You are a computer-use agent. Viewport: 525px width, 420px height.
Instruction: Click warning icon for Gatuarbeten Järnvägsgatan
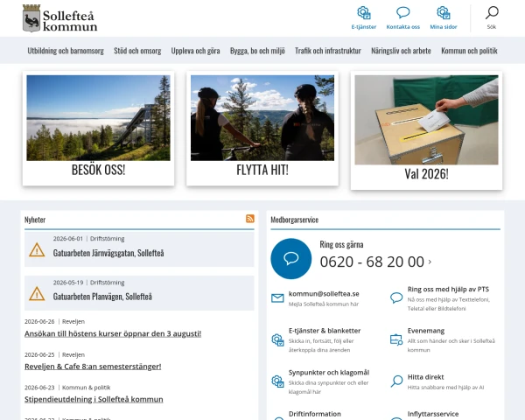coord(37,250)
